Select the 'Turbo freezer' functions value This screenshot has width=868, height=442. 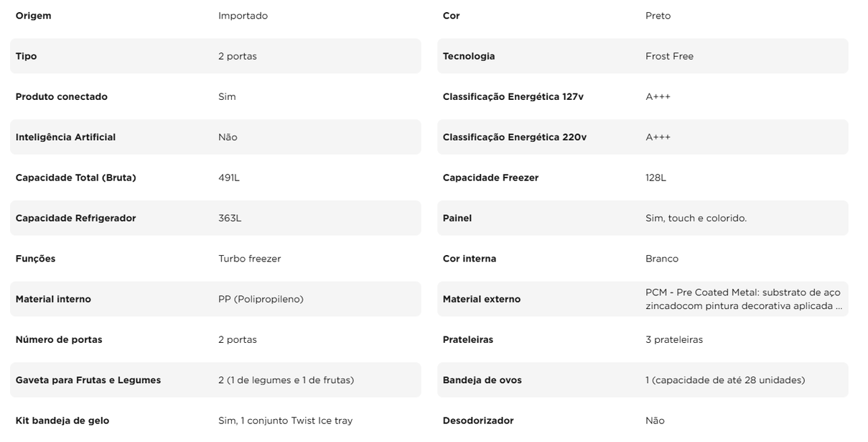pyautogui.click(x=249, y=259)
